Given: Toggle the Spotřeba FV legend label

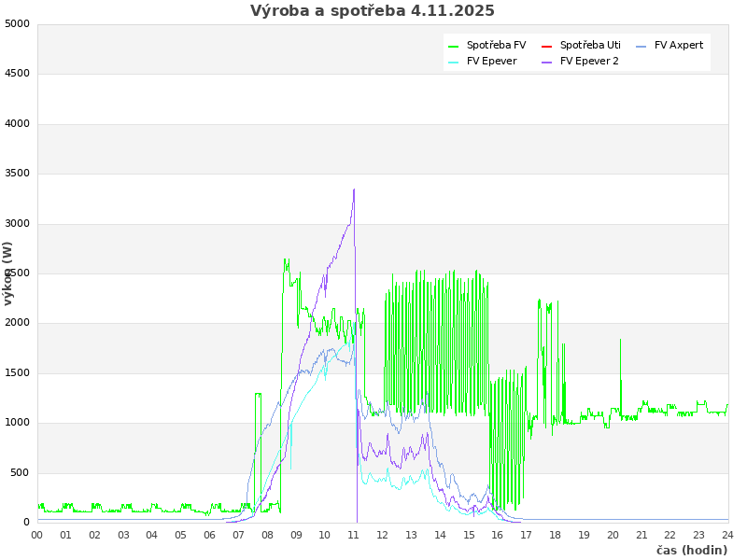Looking at the screenshot, I should 496,45.
